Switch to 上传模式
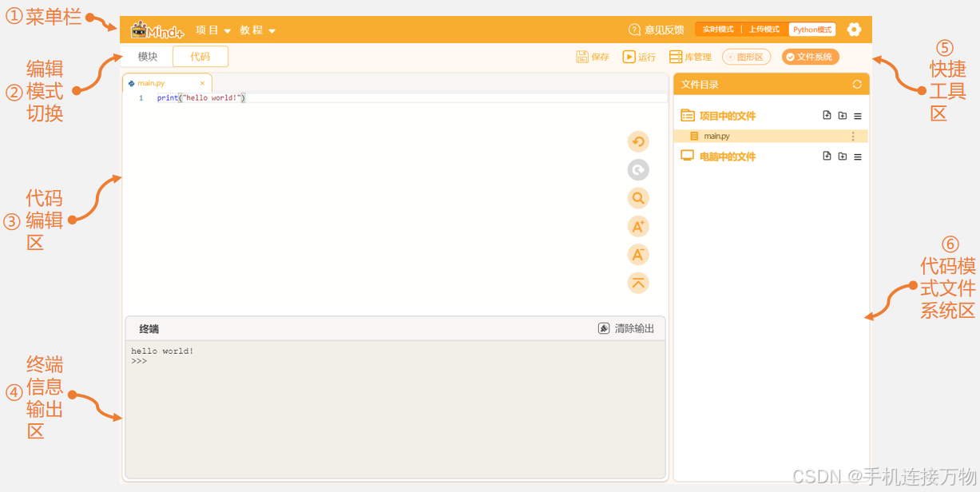The width and height of the screenshot is (980, 492). (764, 30)
